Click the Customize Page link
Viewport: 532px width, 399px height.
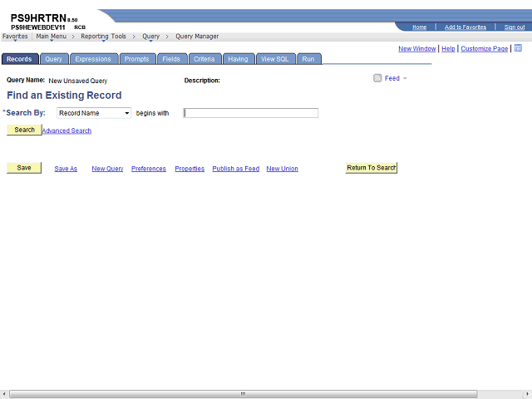484,48
